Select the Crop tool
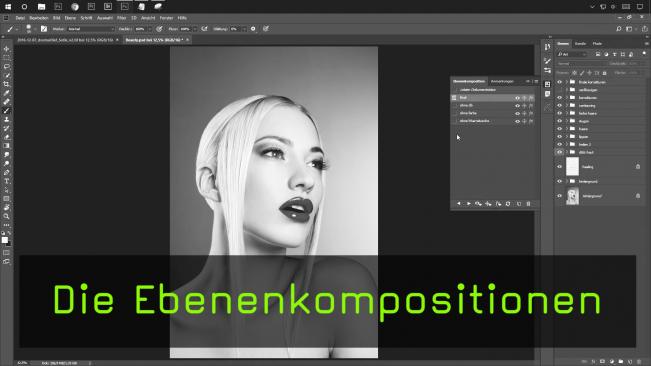 6,84
